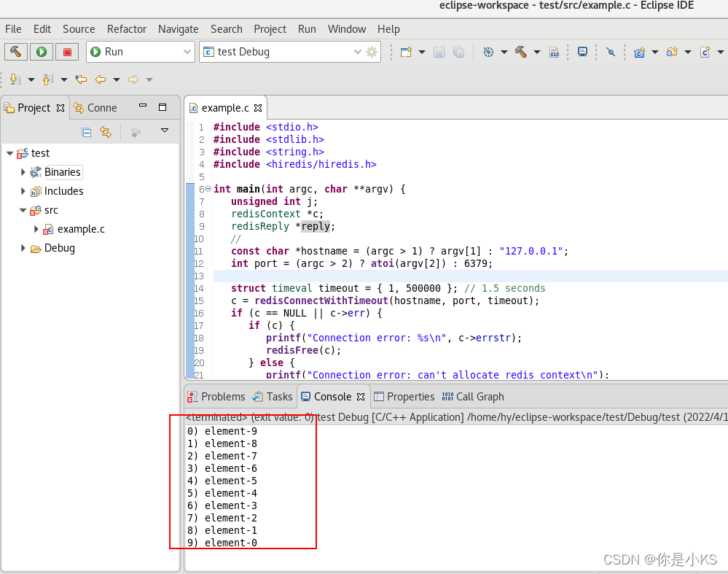Open the Project menu
728x574 pixels.
270,29
